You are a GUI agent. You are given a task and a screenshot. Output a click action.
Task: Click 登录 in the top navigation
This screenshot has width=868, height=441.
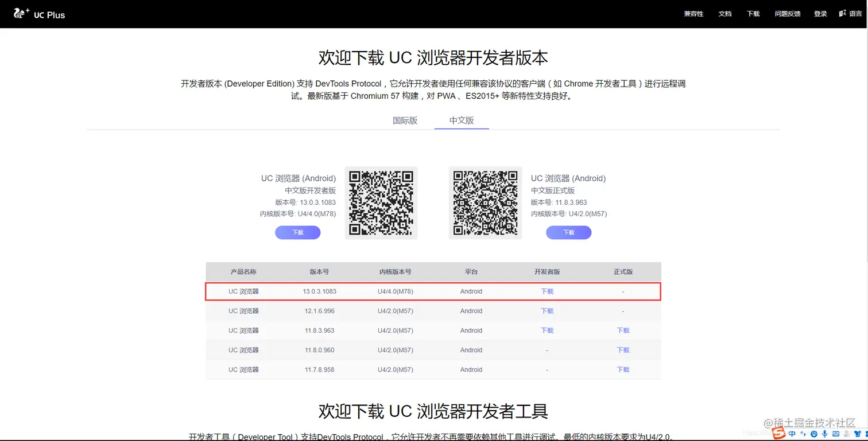[x=820, y=14]
